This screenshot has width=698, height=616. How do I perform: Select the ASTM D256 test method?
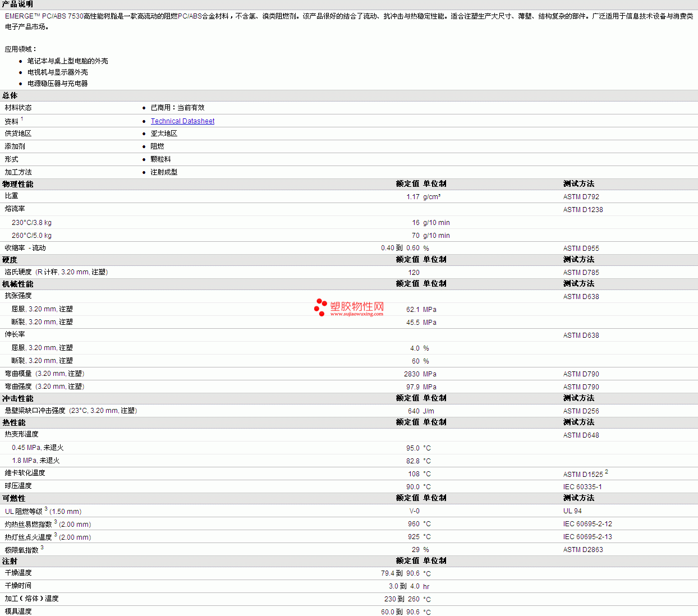(581, 411)
